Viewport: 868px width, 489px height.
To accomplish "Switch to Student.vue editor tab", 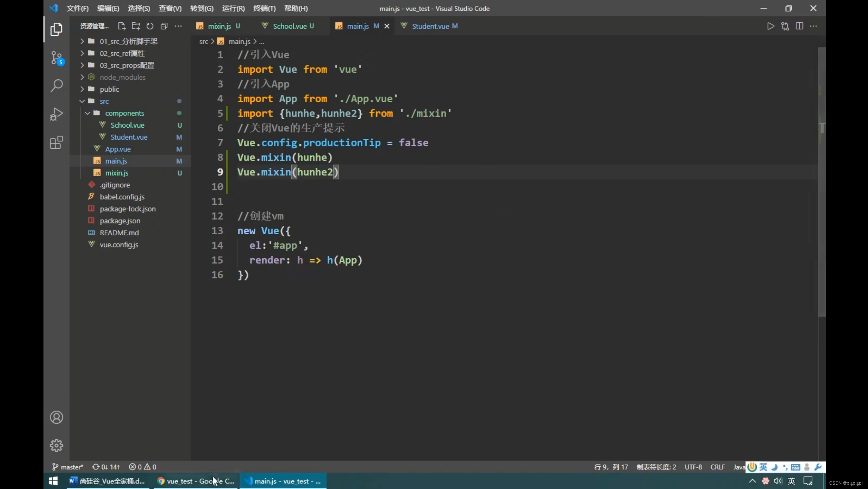I will [430, 26].
